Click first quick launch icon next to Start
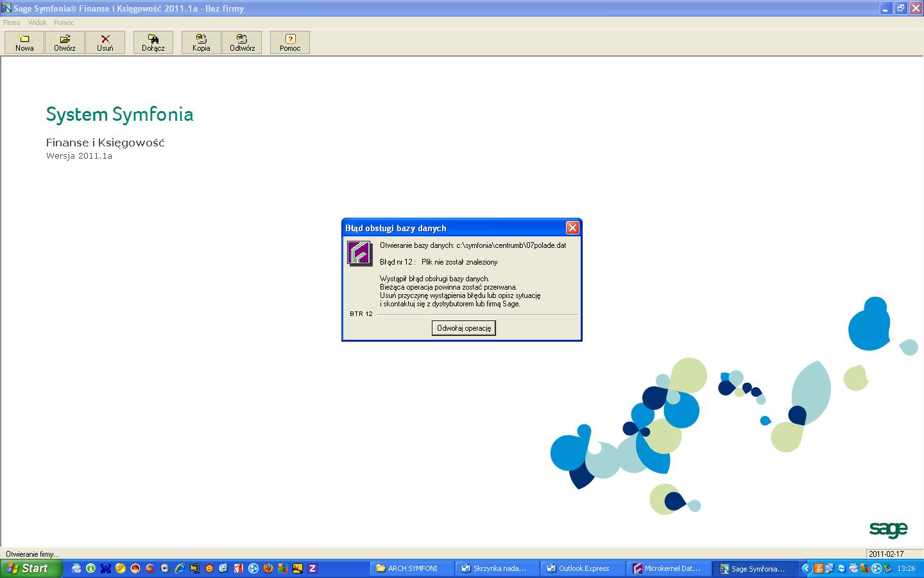The image size is (924, 578). pyautogui.click(x=76, y=568)
